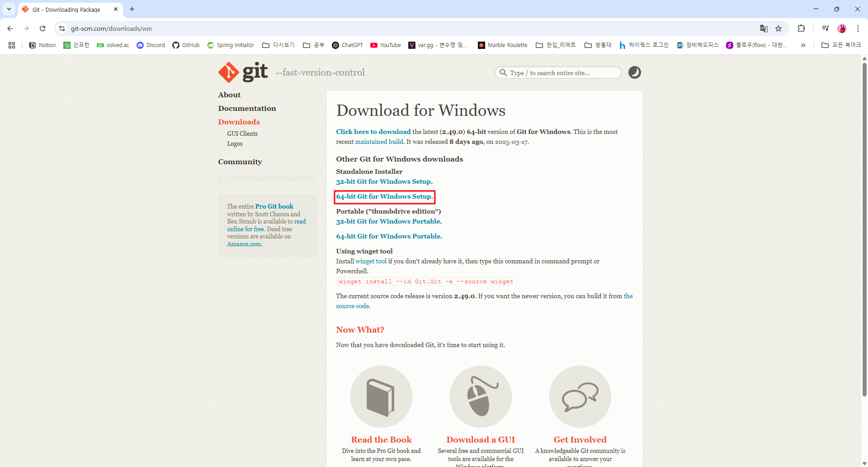The image size is (868, 467).
Task: Show hidden bookmarks via the chevron
Action: tap(803, 45)
